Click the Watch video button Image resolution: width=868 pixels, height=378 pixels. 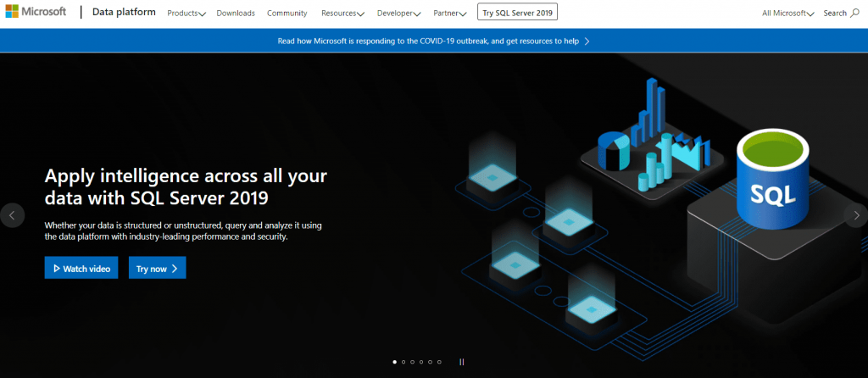pos(81,269)
